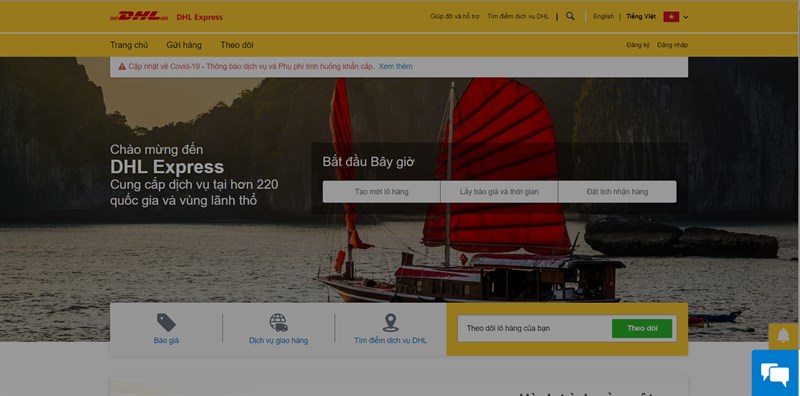Switch language to English
The image size is (800, 396).
(x=604, y=16)
